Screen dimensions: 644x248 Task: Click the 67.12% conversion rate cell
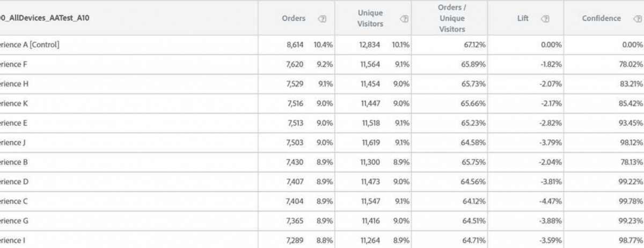[x=475, y=45]
